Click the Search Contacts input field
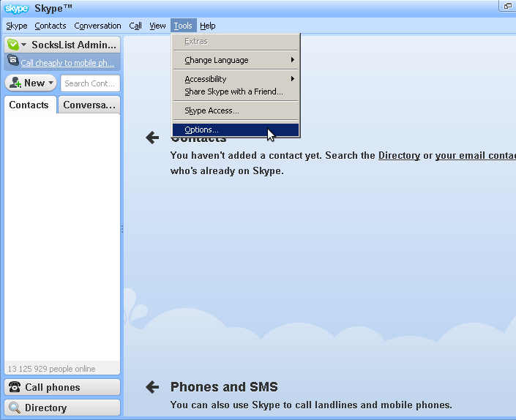 (90, 83)
